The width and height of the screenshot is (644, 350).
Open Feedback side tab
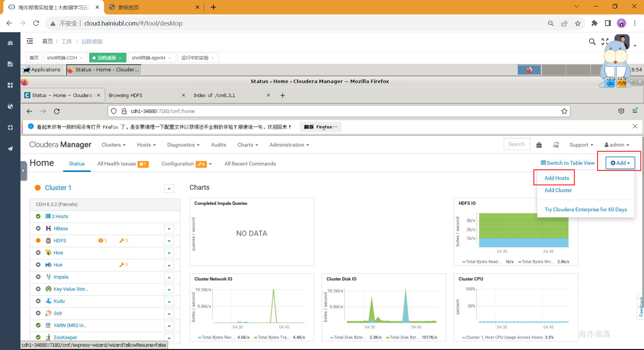click(x=641, y=306)
